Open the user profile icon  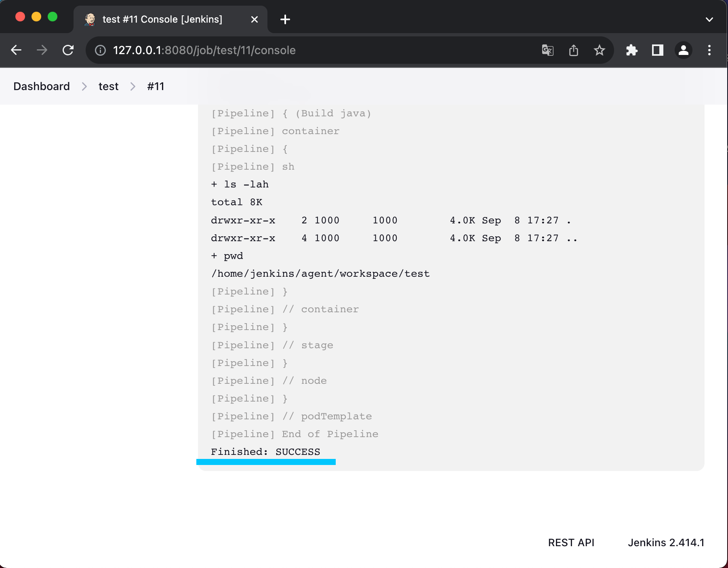683,50
